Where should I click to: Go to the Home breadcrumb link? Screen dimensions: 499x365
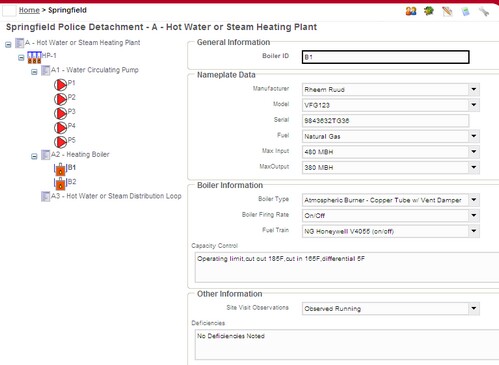pos(29,10)
